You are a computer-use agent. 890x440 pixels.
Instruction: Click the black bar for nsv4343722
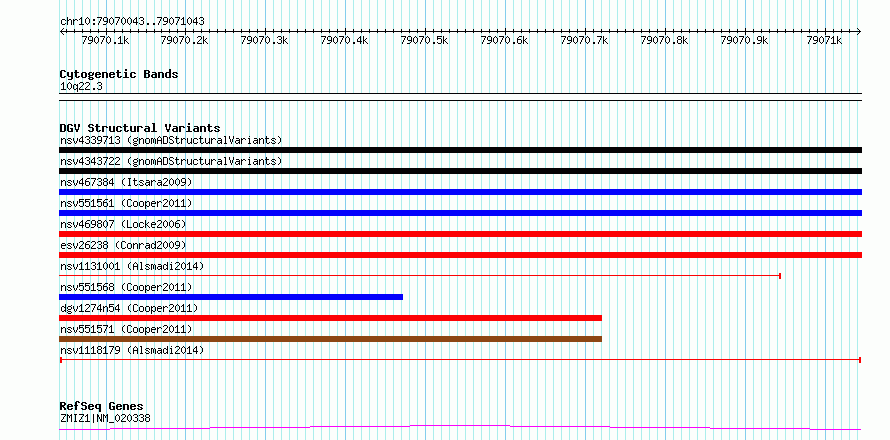coord(460,171)
